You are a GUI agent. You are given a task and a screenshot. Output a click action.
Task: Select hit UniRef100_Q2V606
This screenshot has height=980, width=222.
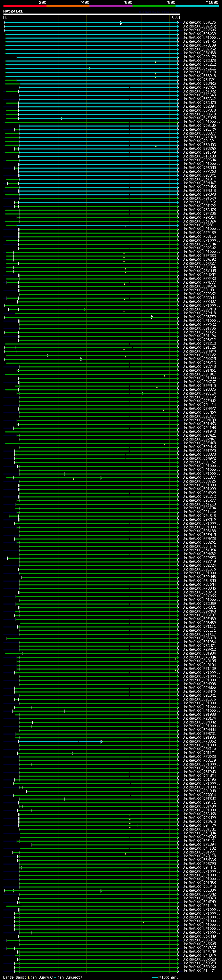pos(199,30)
